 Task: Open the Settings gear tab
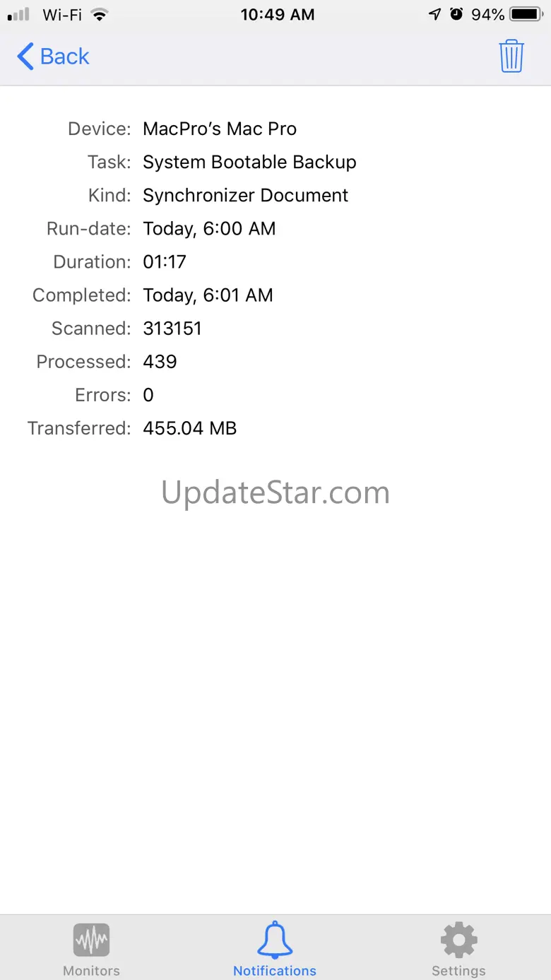pos(458,948)
